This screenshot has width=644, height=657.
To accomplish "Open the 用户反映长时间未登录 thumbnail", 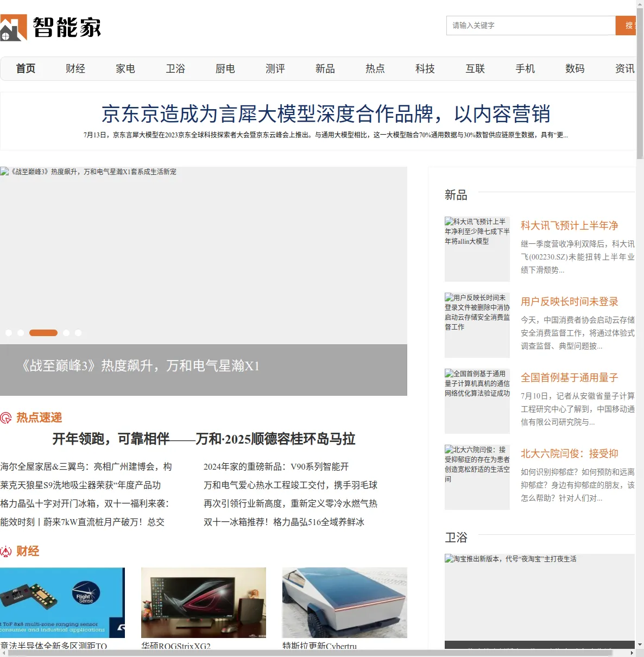I will click(477, 325).
